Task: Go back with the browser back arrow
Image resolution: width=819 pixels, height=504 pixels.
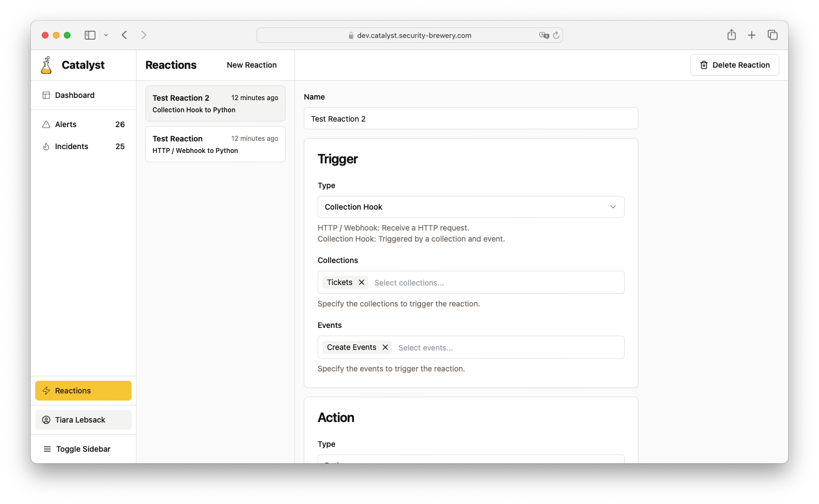Action: tap(124, 35)
